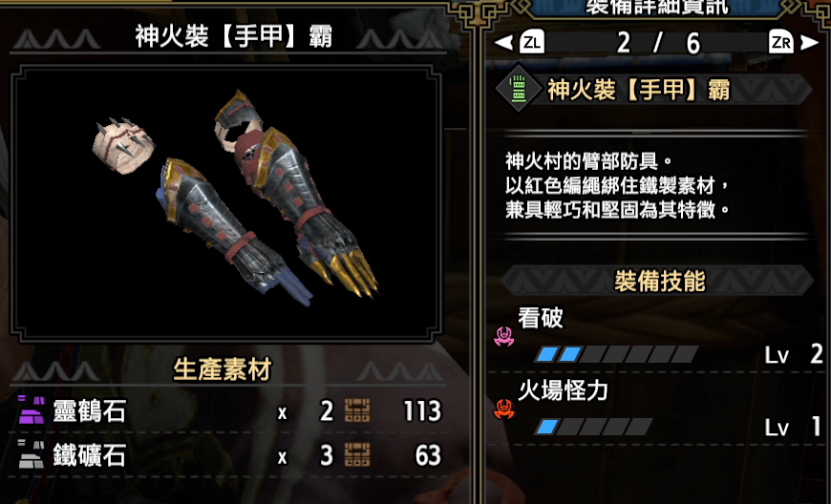Screen dimensions: 831x504
Task: Click the 生產素材 section header
Action: (223, 369)
